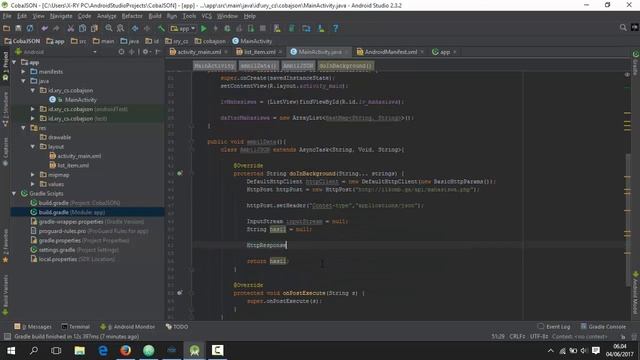Switch to the list_item.xml editor tab

259,52
